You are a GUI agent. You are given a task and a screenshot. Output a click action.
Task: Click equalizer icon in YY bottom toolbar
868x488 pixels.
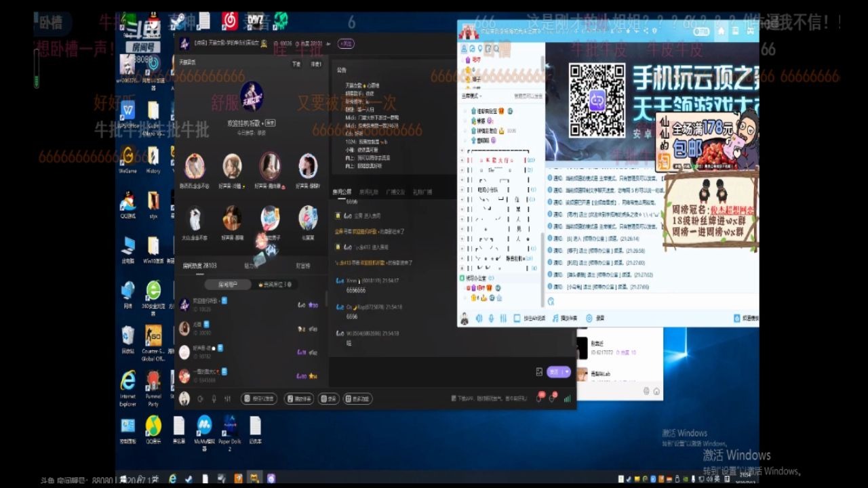[x=504, y=318]
